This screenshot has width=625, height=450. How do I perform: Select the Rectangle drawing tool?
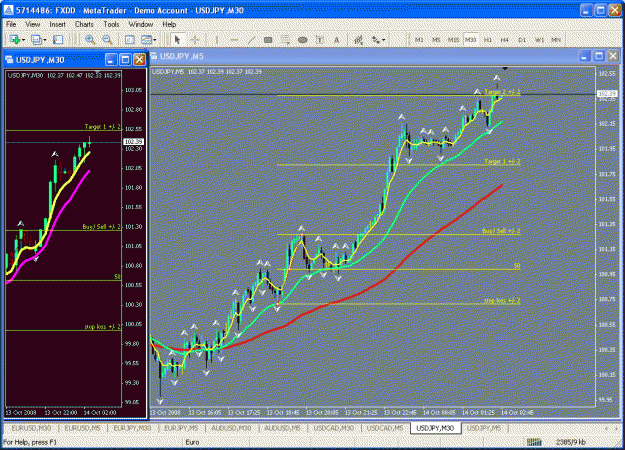(268, 39)
